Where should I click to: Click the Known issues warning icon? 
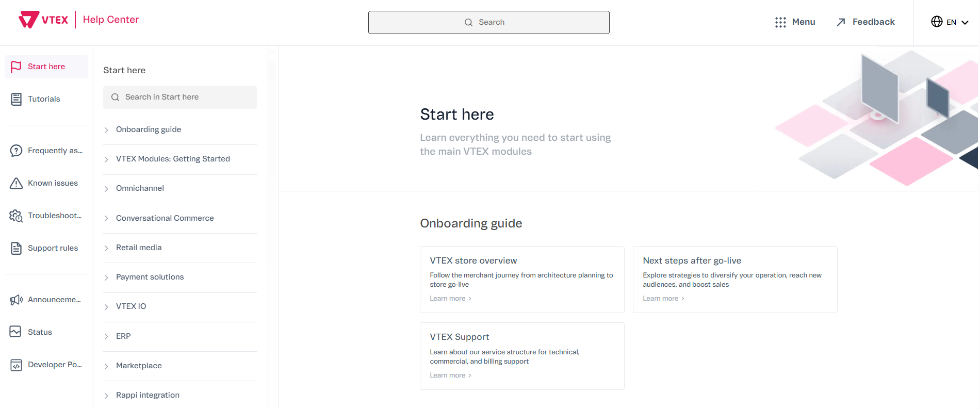tap(16, 183)
